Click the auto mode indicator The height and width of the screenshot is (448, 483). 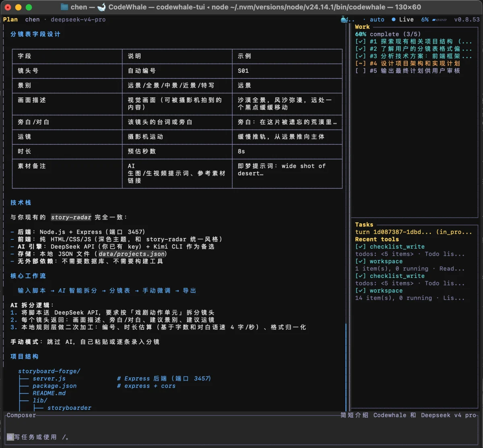(377, 19)
